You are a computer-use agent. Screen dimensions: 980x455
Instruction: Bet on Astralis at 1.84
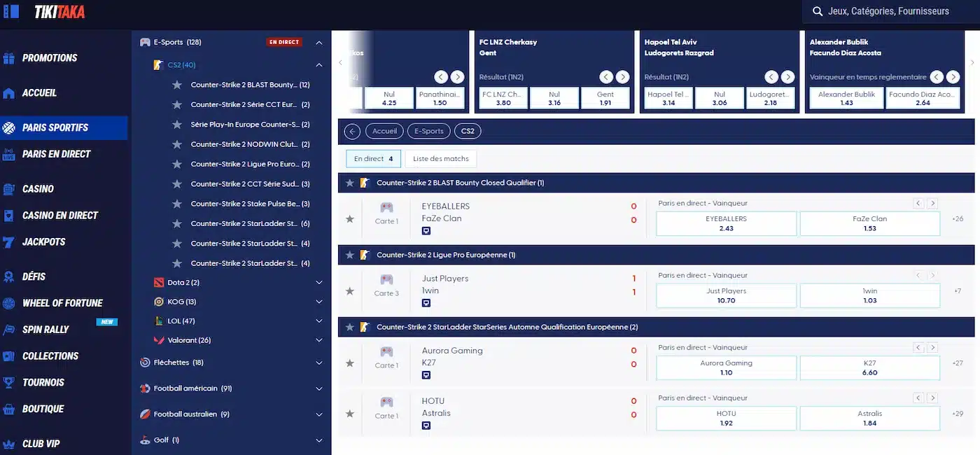(869, 418)
